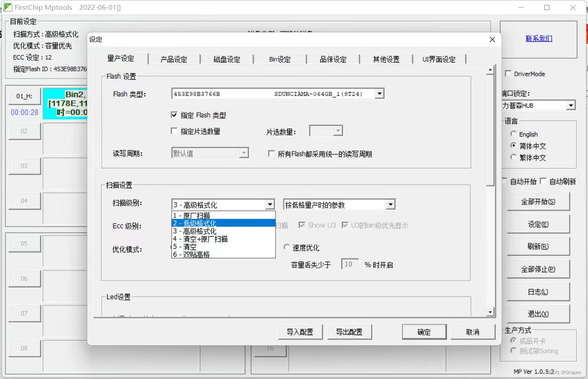Enable the DriverMode checkbox
Viewport: 588px width, 379px height.
click(x=508, y=74)
